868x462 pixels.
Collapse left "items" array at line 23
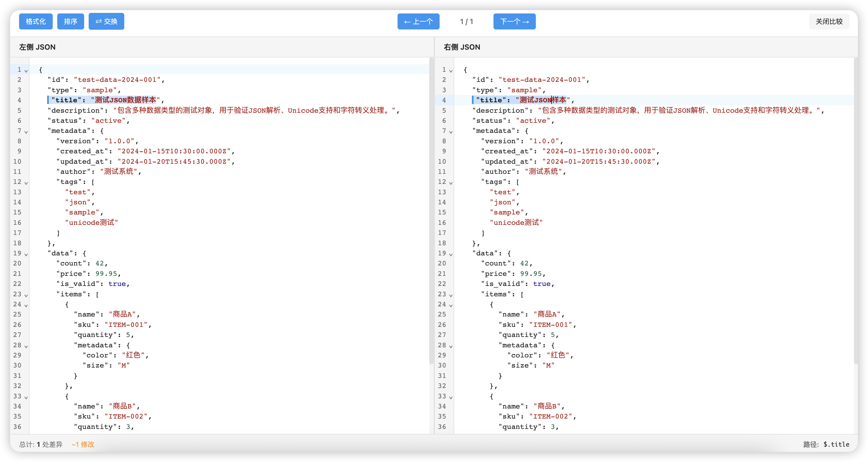click(26, 295)
